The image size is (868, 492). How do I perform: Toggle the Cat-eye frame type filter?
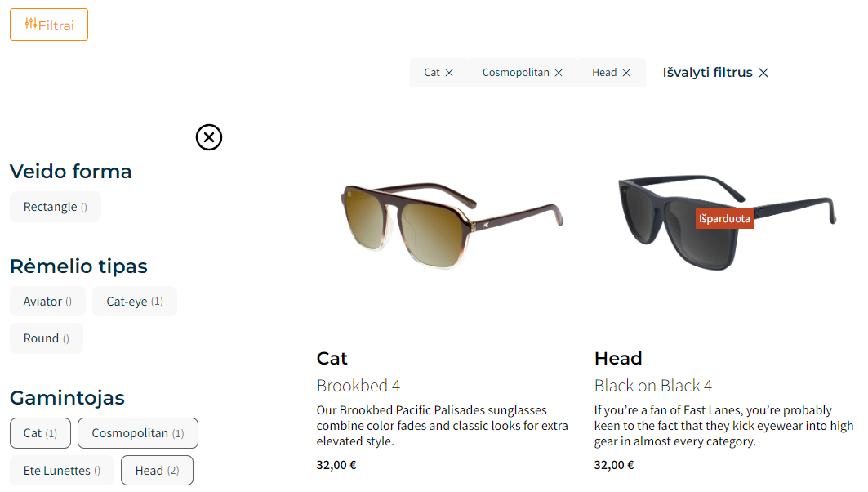point(134,302)
